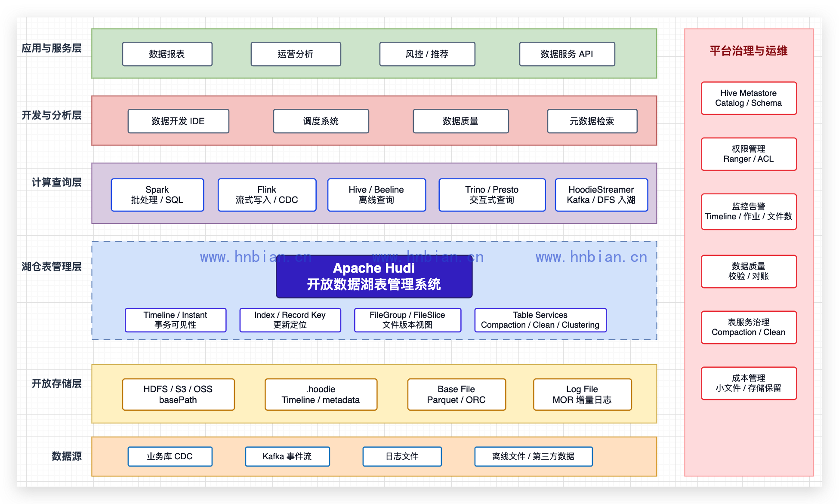Select the 数据报表 box

[167, 54]
